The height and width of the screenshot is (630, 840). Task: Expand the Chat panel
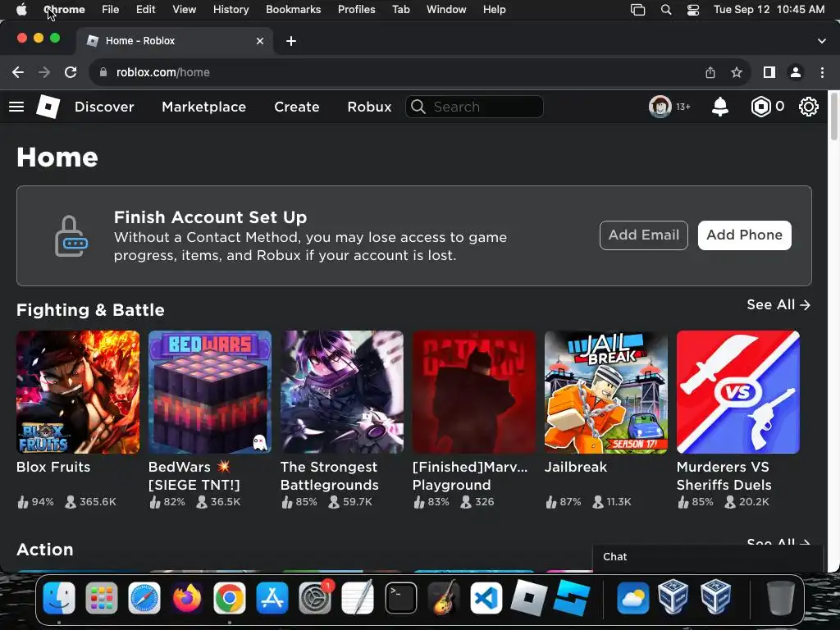point(707,557)
